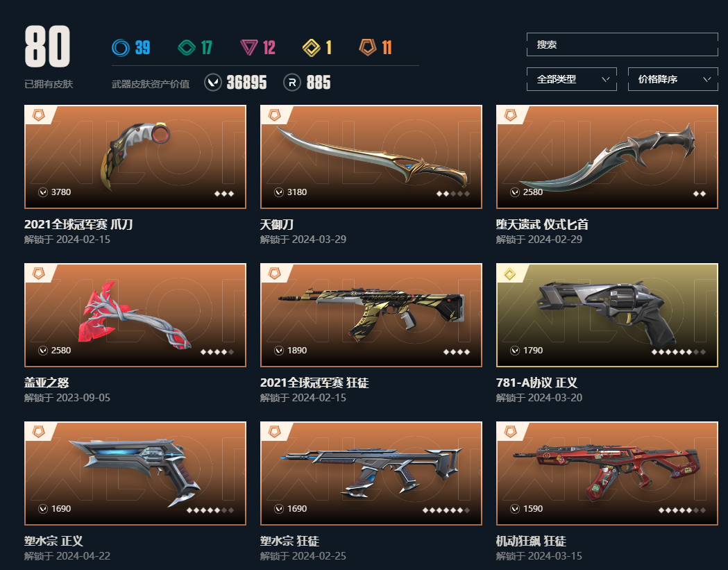Click the 塑水宗 正义 title text
The image size is (728, 570).
[53, 541]
